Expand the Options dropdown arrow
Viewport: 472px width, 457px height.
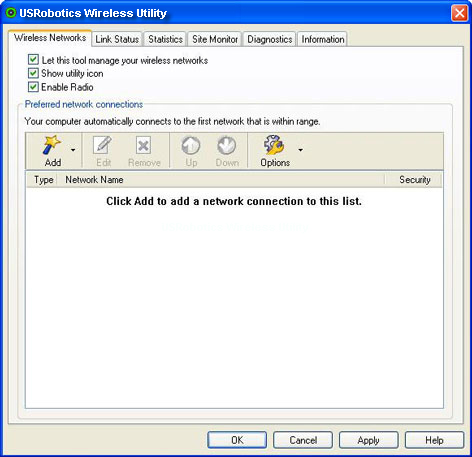click(x=301, y=150)
